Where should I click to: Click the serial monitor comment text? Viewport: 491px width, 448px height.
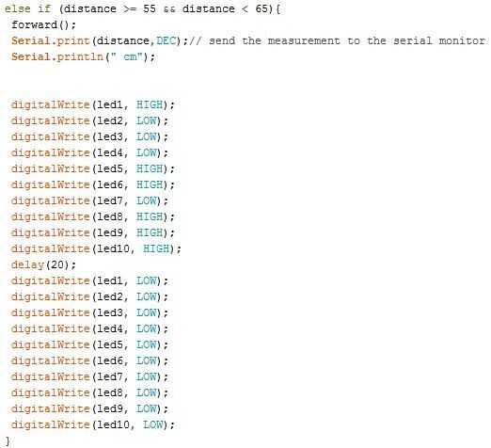(338, 41)
